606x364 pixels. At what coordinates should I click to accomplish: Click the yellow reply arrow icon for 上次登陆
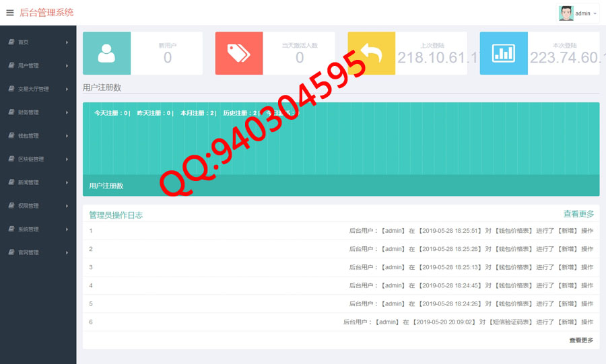[x=371, y=53]
